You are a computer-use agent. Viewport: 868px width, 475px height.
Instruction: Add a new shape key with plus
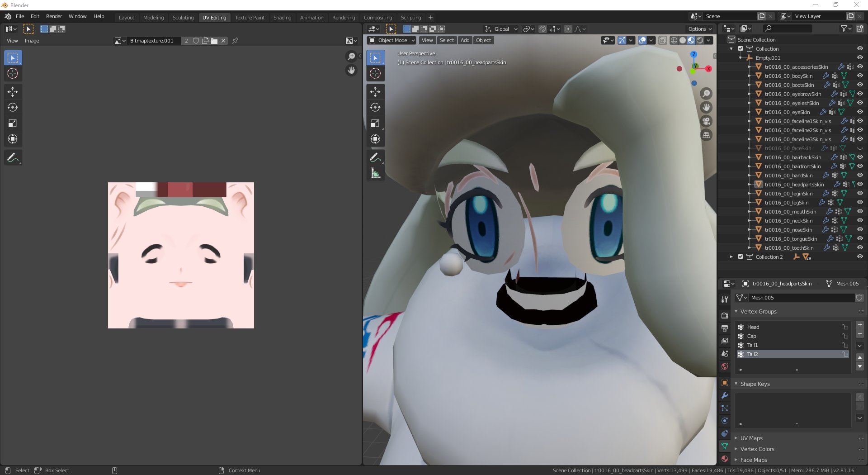(860, 397)
